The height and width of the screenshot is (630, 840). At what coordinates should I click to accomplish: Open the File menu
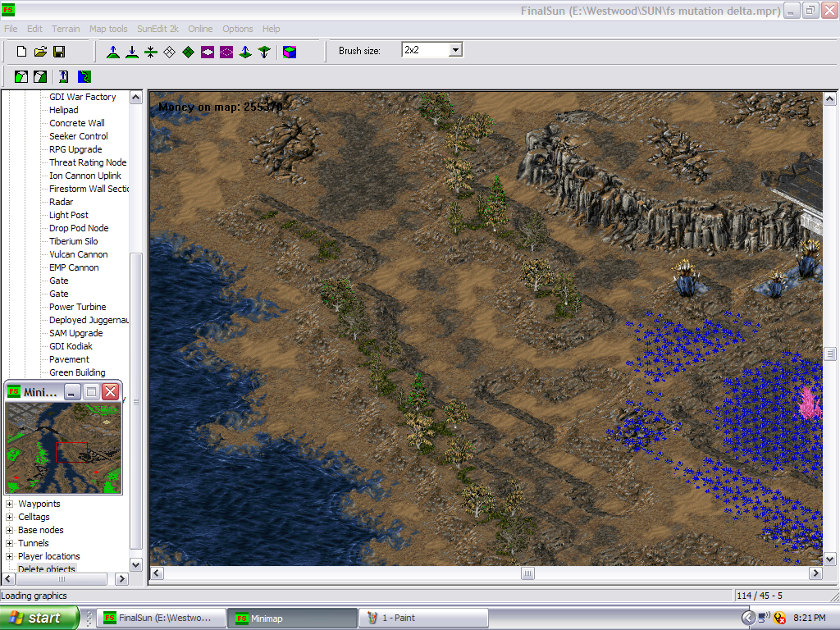[11, 29]
